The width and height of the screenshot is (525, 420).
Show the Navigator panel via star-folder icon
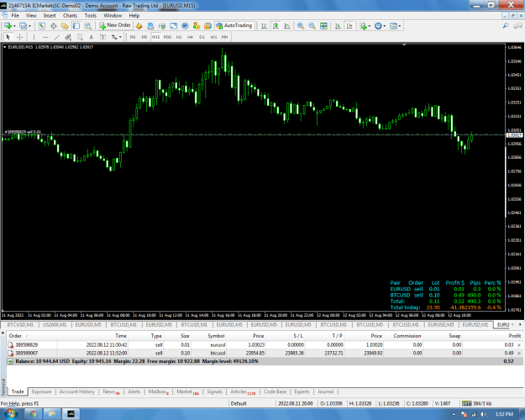65,26
